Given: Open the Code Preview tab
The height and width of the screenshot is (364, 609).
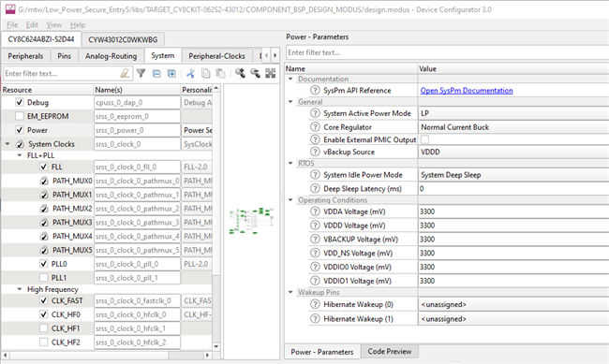Looking at the screenshot, I should [x=390, y=352].
